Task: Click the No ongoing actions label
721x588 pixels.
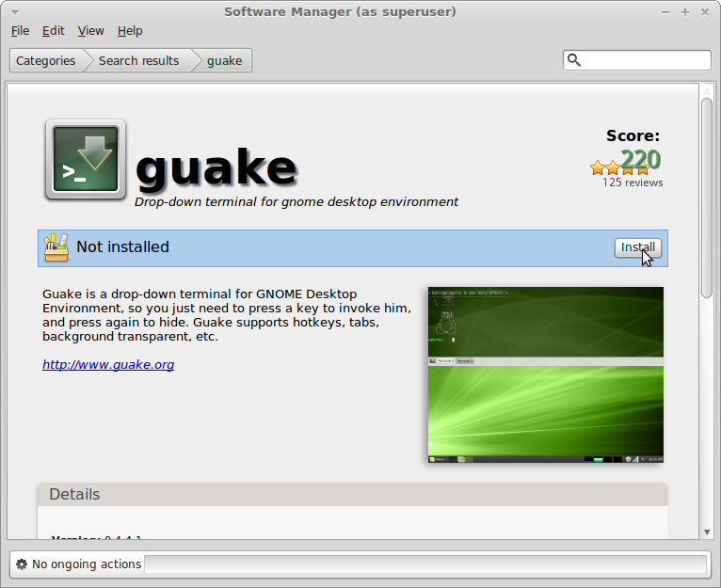Action: click(87, 564)
